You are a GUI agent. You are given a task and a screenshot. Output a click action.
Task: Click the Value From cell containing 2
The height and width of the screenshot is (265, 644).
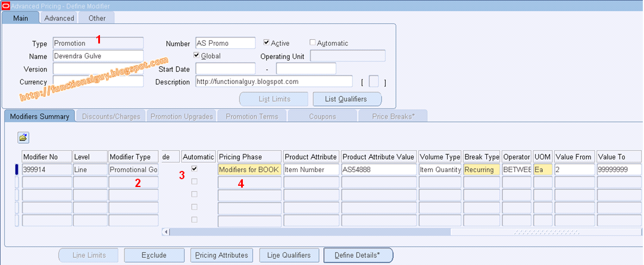point(574,169)
